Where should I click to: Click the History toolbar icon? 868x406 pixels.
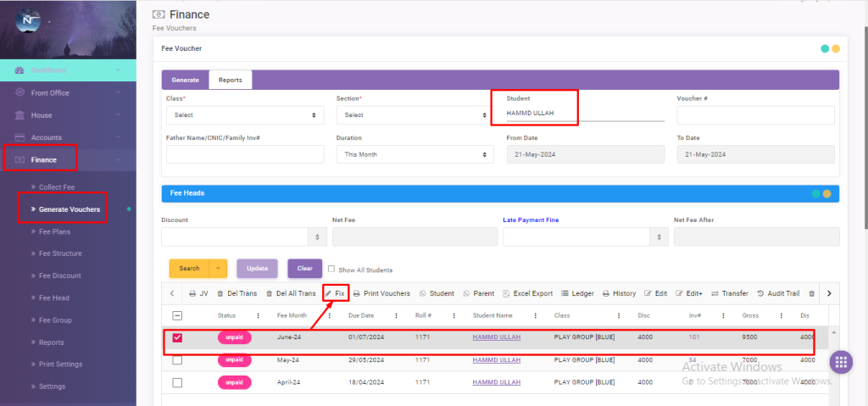tap(606, 293)
